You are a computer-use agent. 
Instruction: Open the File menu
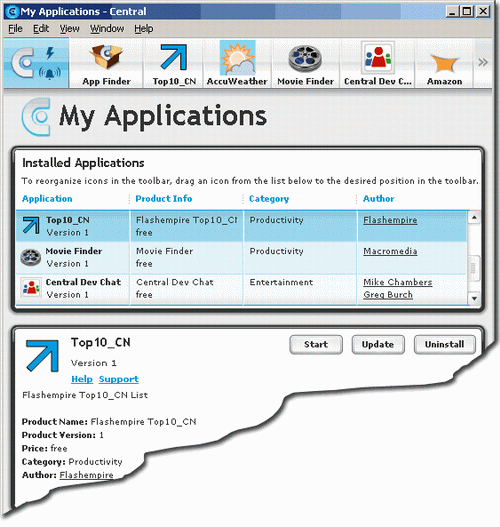pyautogui.click(x=15, y=29)
